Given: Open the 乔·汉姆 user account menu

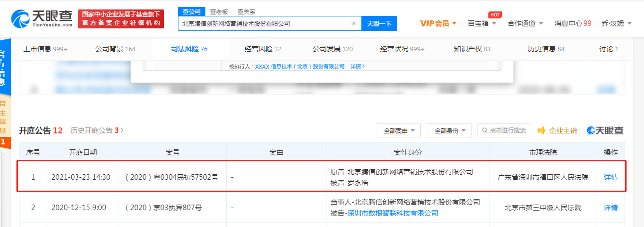Looking at the screenshot, I should 617,23.
